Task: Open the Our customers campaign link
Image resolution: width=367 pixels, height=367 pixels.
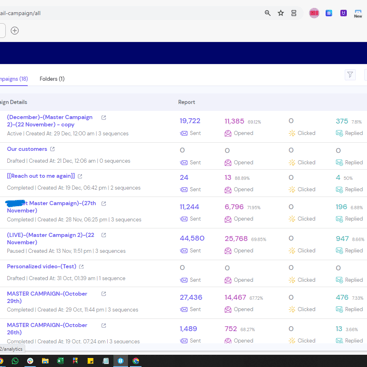Action: (27, 149)
